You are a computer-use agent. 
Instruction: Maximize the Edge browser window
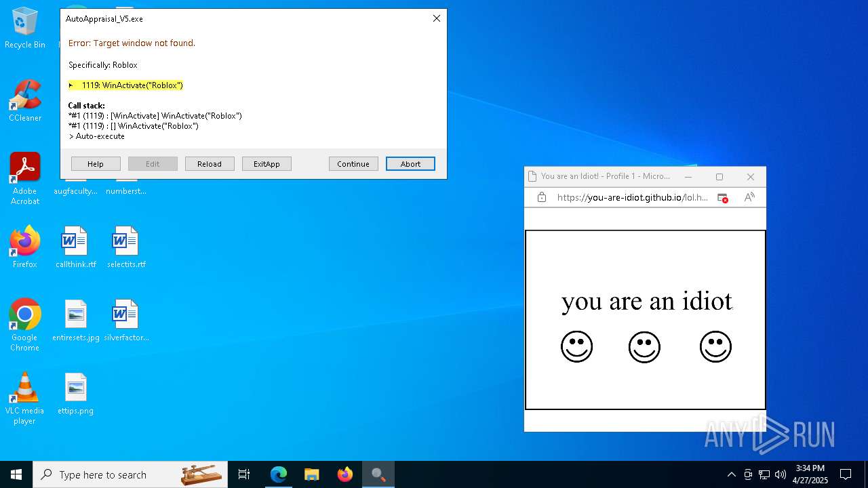[x=719, y=177]
